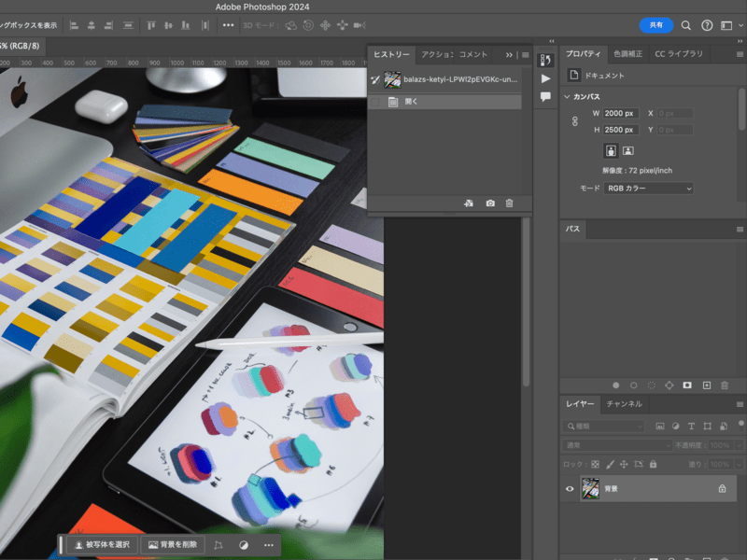Filter layers by type layer T icon
The height and width of the screenshot is (560, 747).
point(693,426)
